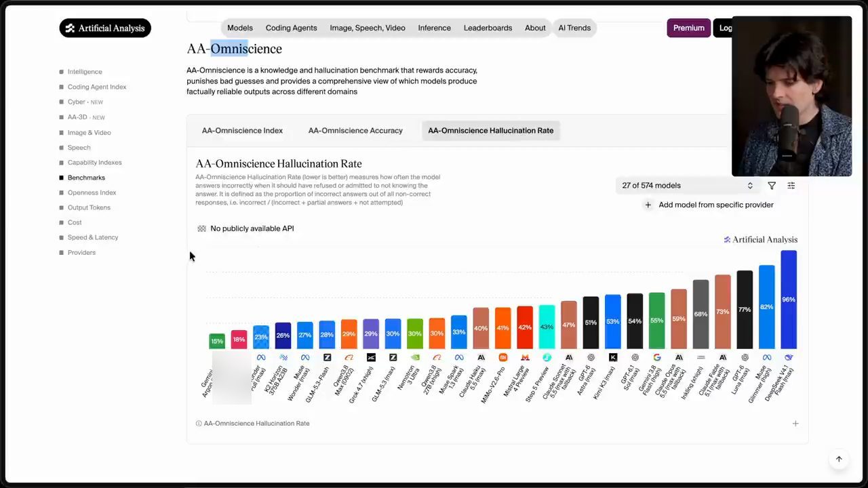868x488 pixels.
Task: Click the Kimi icon under Kimi K3 bar
Action: pyautogui.click(x=613, y=357)
